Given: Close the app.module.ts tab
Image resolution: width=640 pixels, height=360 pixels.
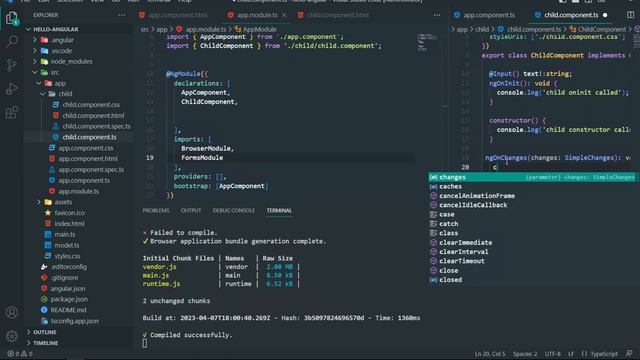Looking at the screenshot, I should 284,15.
